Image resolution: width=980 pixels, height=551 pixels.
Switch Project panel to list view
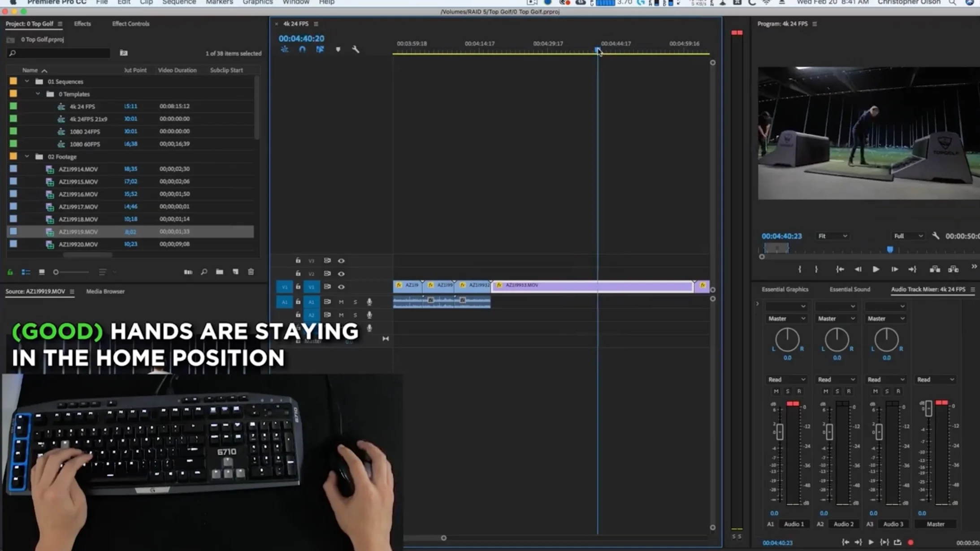point(26,272)
